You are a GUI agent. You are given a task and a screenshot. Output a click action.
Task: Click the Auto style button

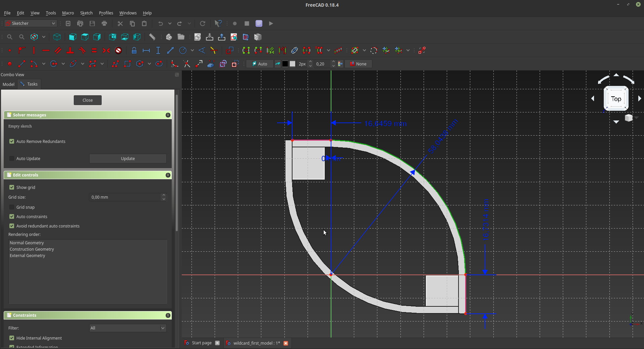point(260,64)
